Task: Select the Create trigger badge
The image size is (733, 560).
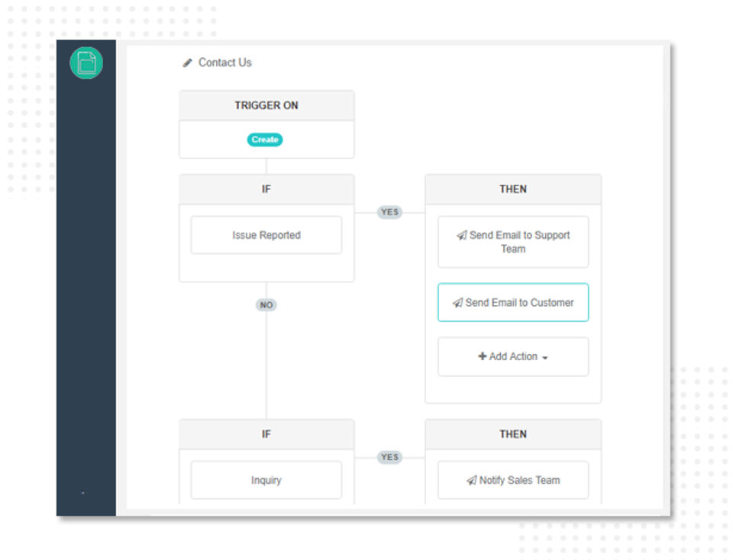Action: [x=265, y=139]
